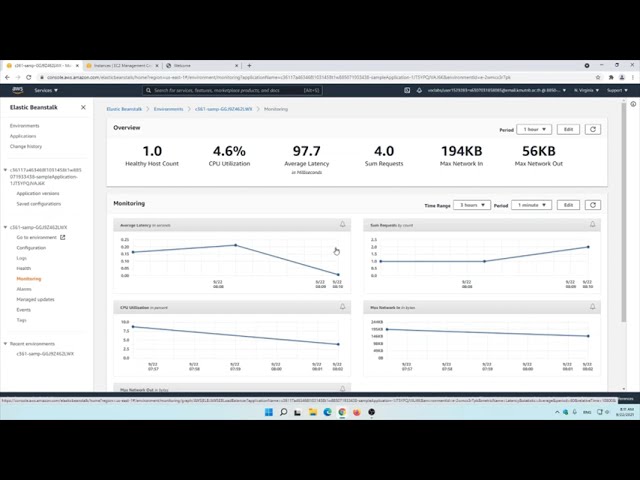The height and width of the screenshot is (480, 640).
Task: Open Application versions link
Action: click(x=38, y=193)
